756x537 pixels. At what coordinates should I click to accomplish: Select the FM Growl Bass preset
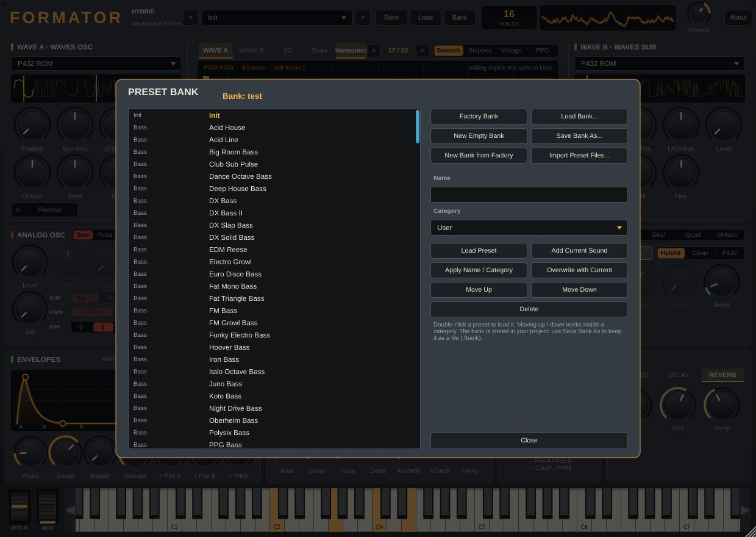pos(272,323)
